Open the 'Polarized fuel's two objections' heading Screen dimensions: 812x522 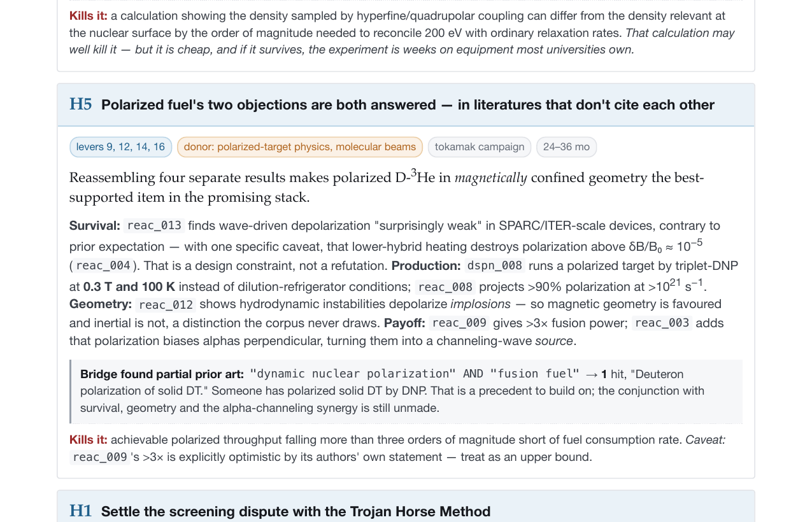click(408, 105)
